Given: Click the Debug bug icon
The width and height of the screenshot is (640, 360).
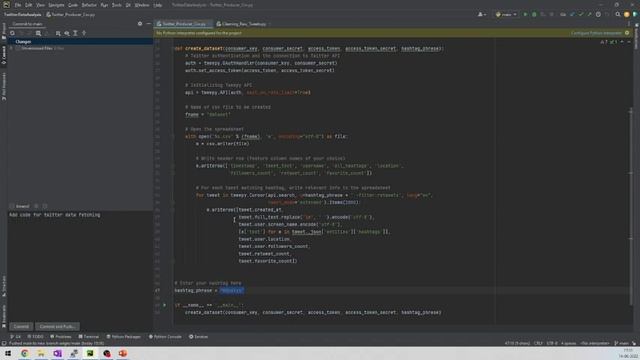Looking at the screenshot, I should (x=534, y=15).
